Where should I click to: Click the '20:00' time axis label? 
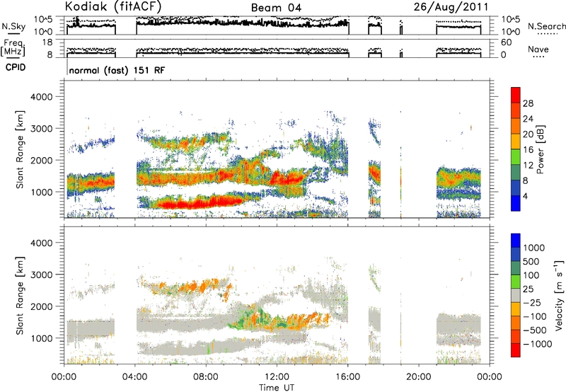pyautogui.click(x=419, y=377)
